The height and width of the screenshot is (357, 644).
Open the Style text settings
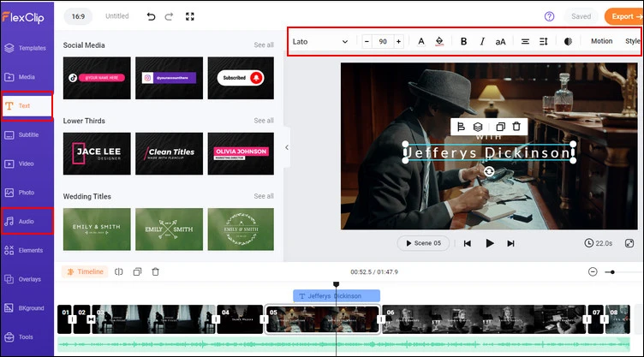coord(633,41)
